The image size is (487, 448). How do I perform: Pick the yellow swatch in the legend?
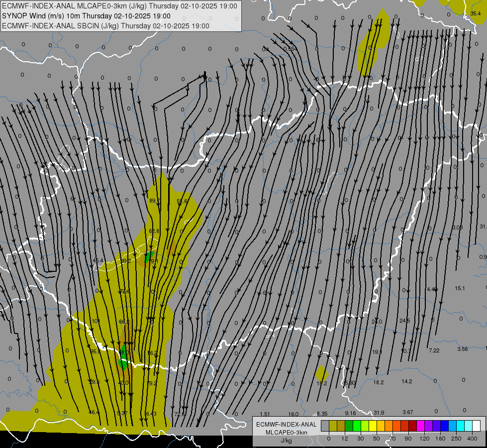pos(373,426)
